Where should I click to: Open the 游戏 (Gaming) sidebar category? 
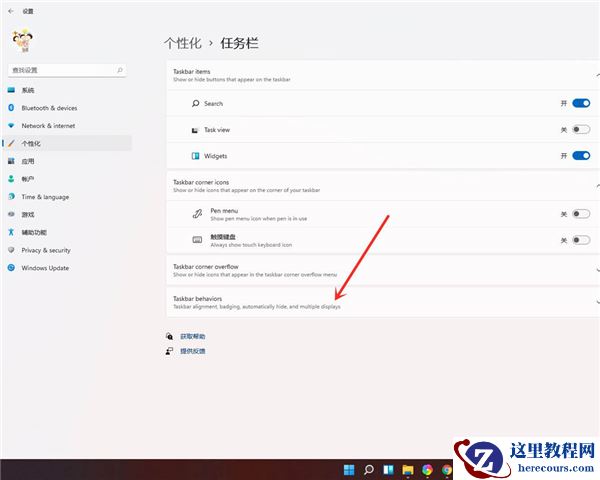67,214
